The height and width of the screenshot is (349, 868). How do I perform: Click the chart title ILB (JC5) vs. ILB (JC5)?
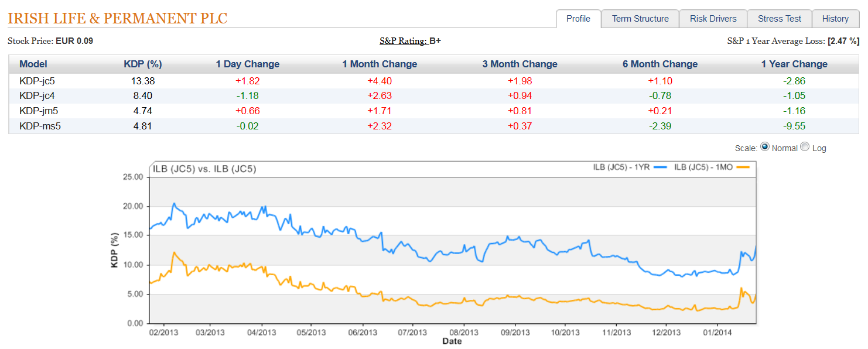(204, 169)
